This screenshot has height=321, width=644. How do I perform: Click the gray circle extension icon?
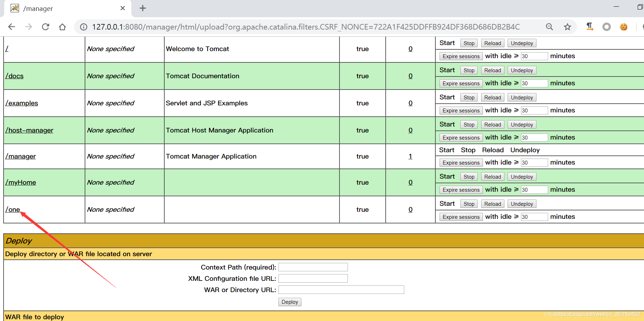click(x=606, y=27)
